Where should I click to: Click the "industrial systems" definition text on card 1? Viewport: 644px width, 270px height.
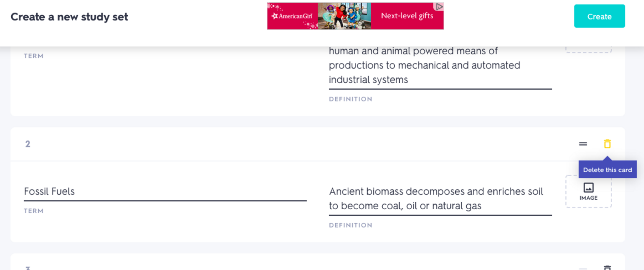point(368,80)
